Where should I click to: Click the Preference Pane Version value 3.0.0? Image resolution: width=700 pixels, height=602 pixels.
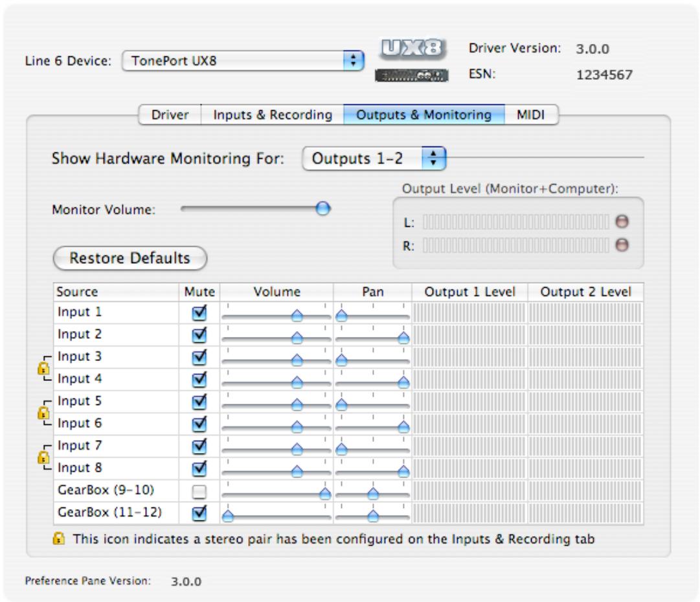[186, 581]
